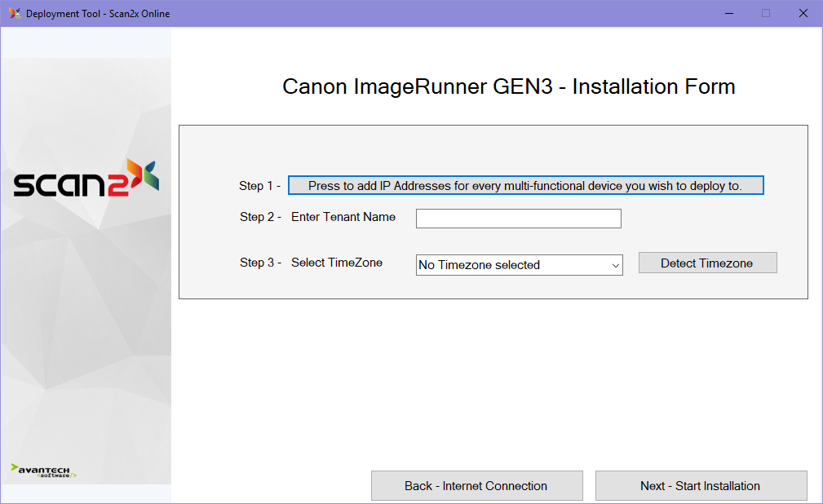
Task: Click the 'Enter Tenant Name' label
Action: tap(343, 217)
